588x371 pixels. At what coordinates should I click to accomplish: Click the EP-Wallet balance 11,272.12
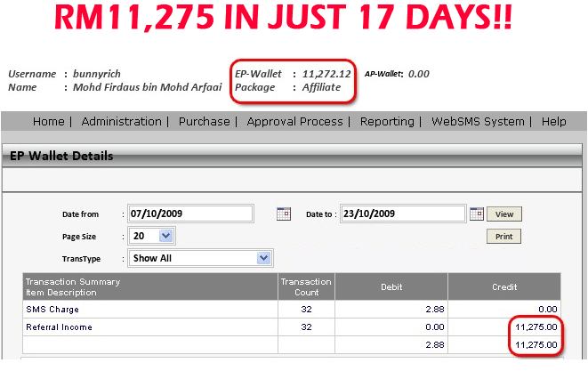tap(326, 74)
